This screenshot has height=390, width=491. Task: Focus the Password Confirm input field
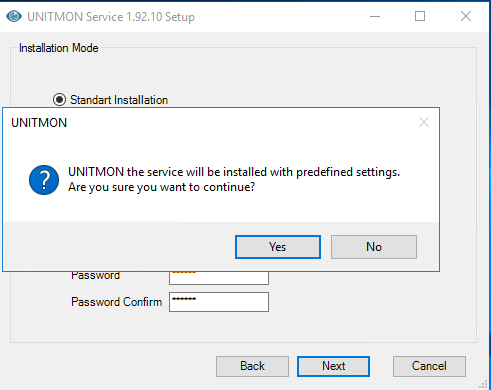pos(219,302)
